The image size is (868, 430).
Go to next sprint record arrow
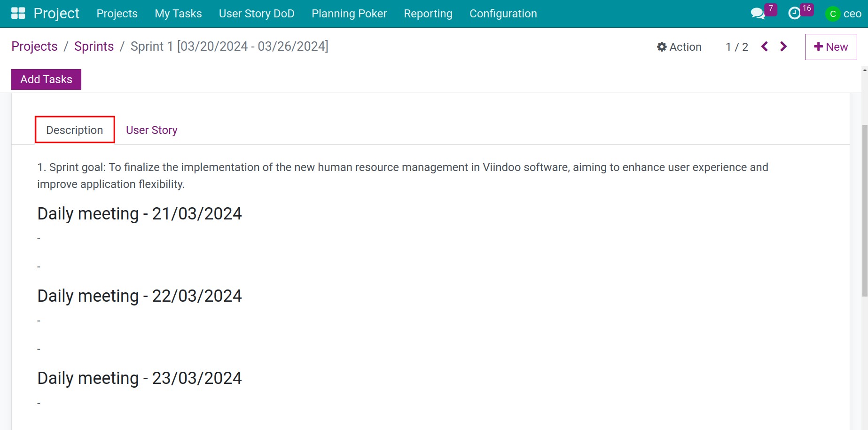[783, 47]
